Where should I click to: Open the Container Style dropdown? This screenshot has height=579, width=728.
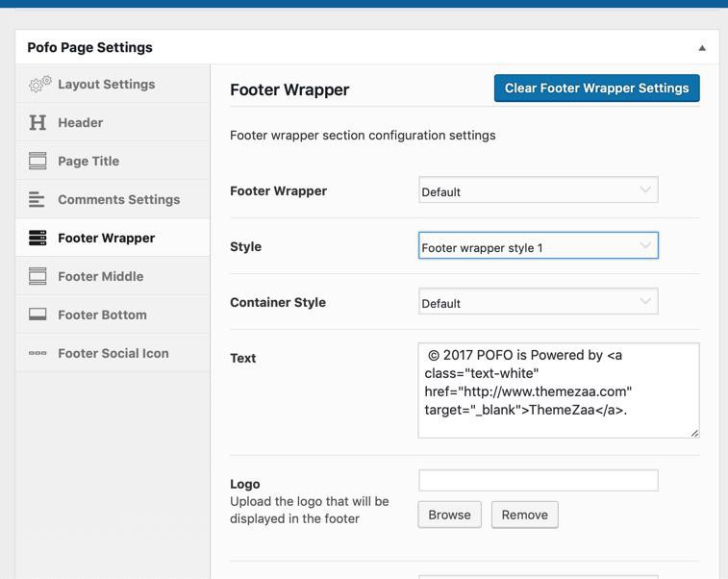(x=538, y=302)
